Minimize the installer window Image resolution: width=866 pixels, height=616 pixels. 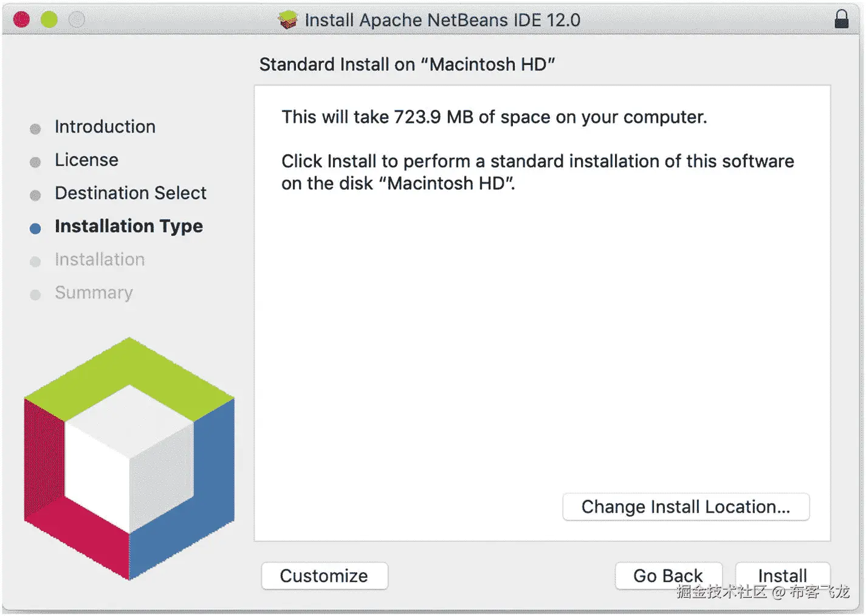point(49,19)
